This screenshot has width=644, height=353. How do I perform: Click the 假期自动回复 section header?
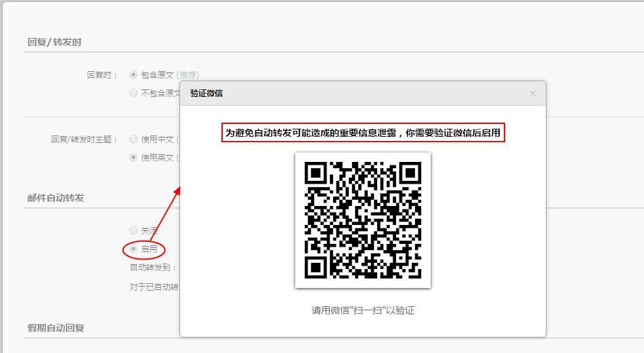click(x=56, y=328)
